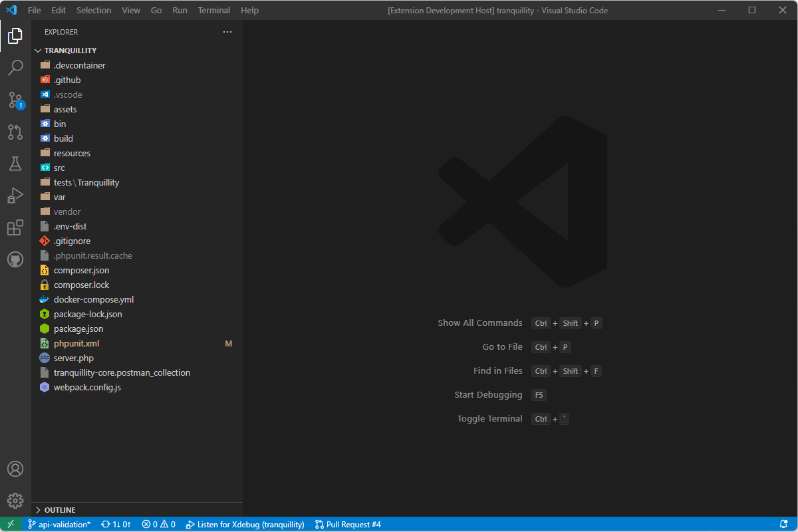798x532 pixels.
Task: Open errors and warnings status item
Action: coord(158,524)
